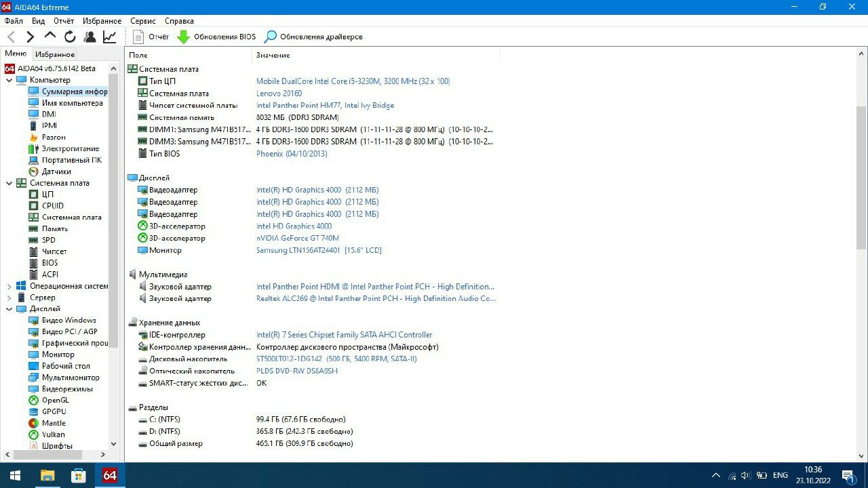Open File Explorer from the taskbar
Screen dimensions: 868x488
47,476
